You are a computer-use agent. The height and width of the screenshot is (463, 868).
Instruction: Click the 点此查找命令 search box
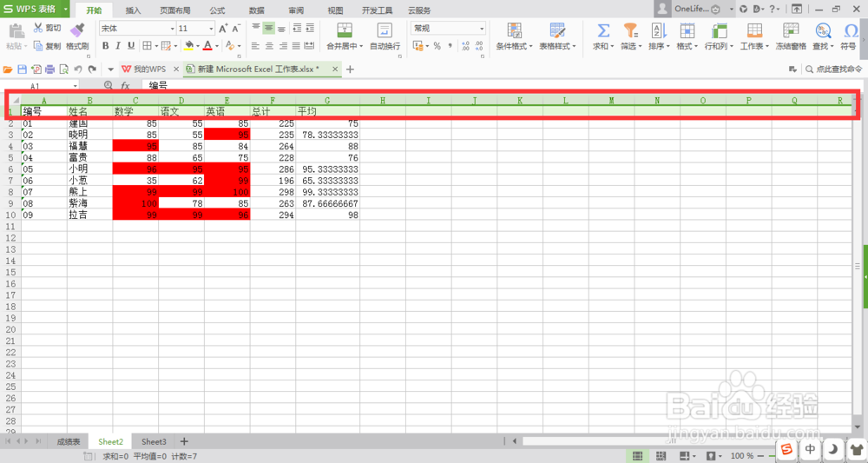(x=833, y=69)
